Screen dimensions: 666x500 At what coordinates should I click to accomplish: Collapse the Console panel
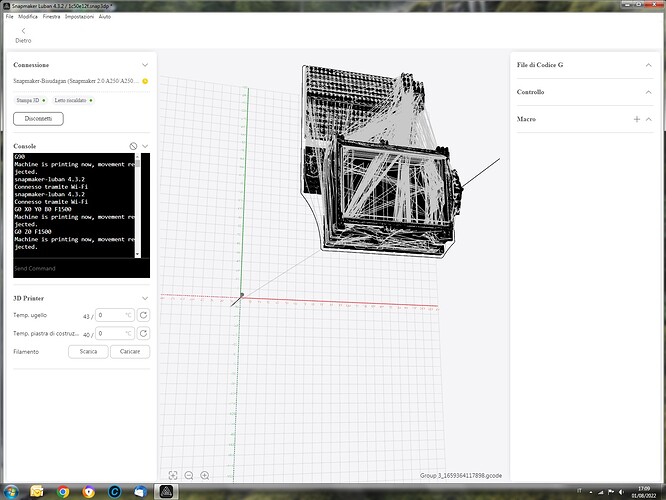(x=145, y=146)
